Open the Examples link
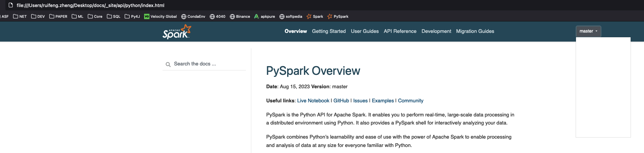The width and height of the screenshot is (644, 153). (383, 101)
